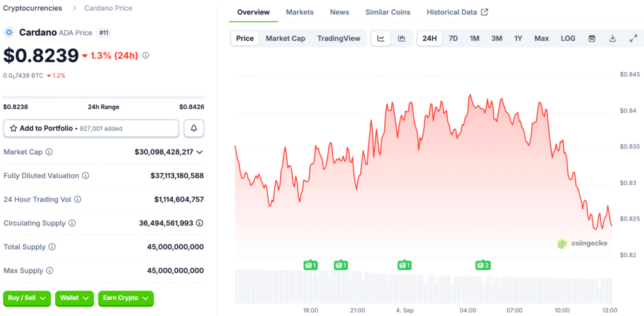Select the Max time range
The height and width of the screenshot is (316, 644).
pos(541,38)
